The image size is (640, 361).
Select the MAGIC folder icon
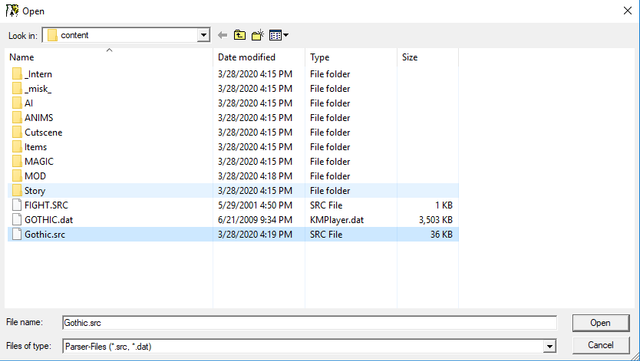[17, 161]
